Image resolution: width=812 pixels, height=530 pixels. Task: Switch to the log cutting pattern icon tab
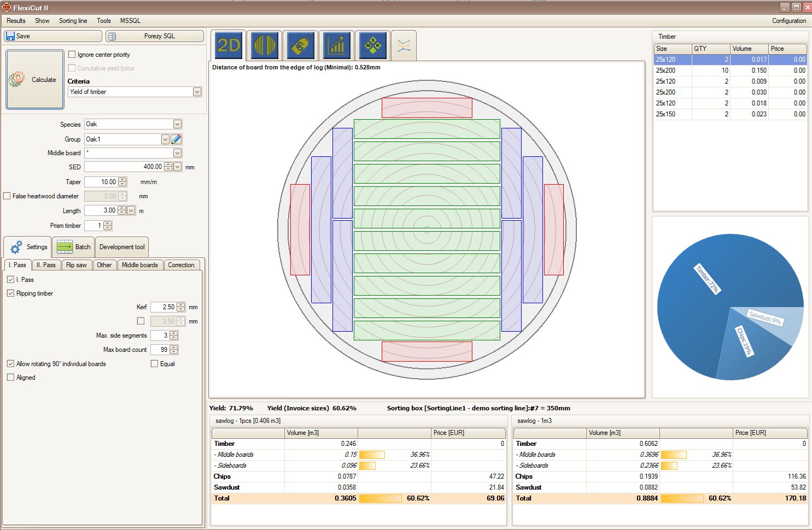click(264, 45)
